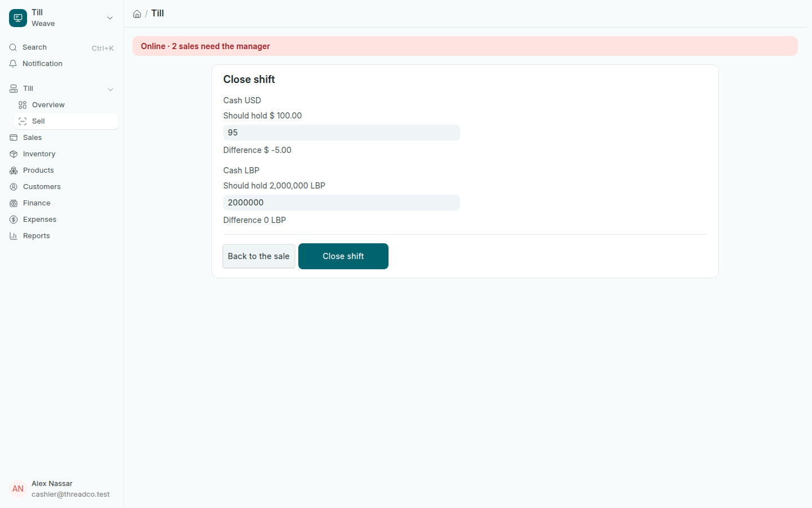
Task: Navigate to Products
Action: point(61,170)
